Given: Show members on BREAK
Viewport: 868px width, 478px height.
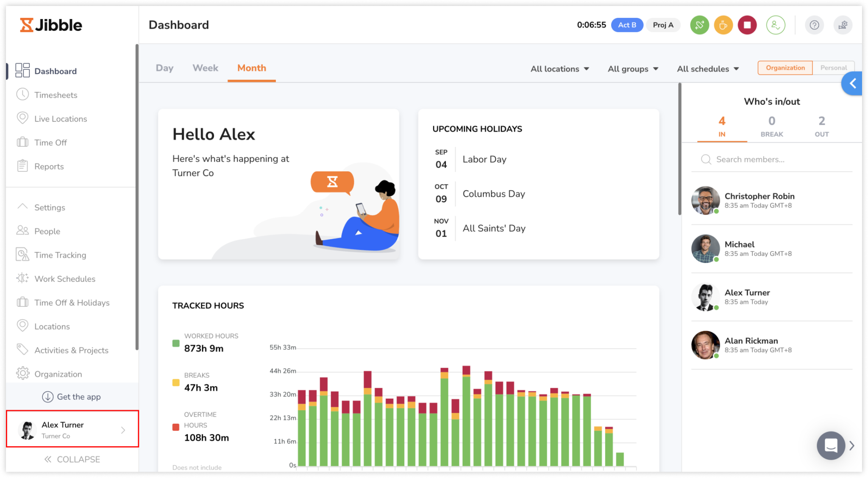Looking at the screenshot, I should click(x=771, y=126).
